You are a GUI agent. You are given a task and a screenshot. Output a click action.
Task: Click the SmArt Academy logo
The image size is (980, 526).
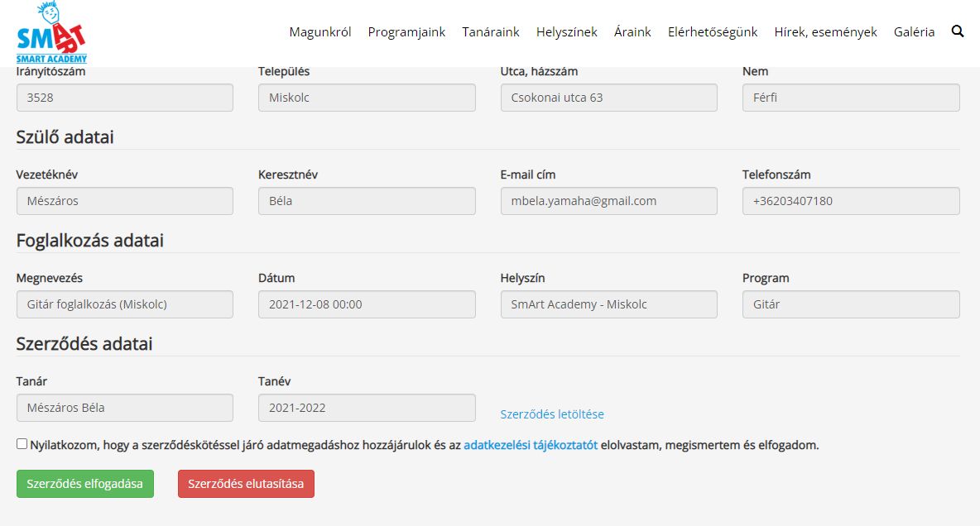tap(51, 33)
